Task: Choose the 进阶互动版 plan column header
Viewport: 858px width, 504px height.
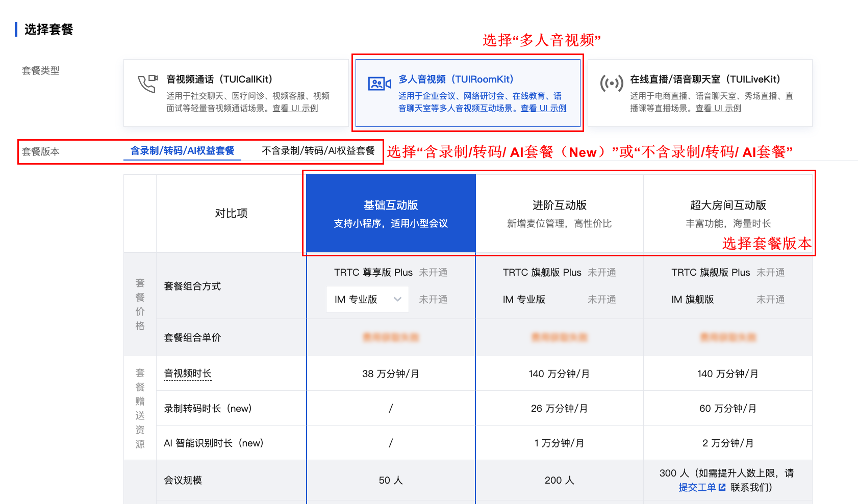Action: coord(559,214)
